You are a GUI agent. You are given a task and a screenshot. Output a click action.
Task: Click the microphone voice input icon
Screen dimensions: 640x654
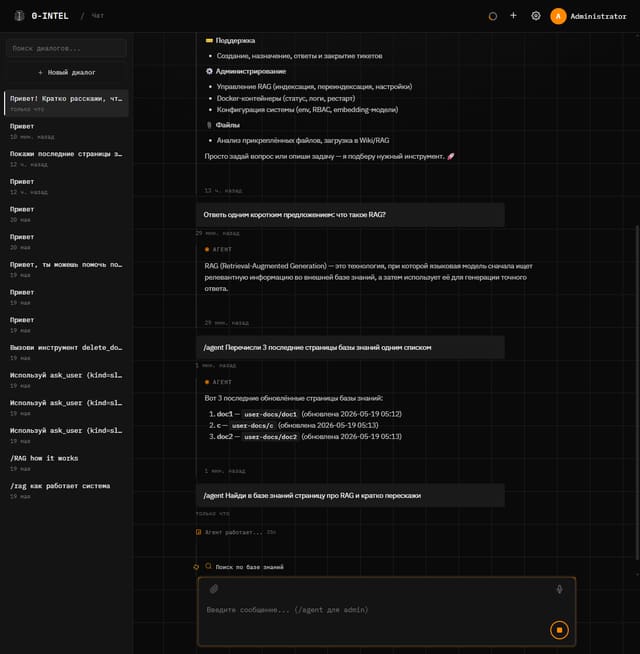point(559,589)
